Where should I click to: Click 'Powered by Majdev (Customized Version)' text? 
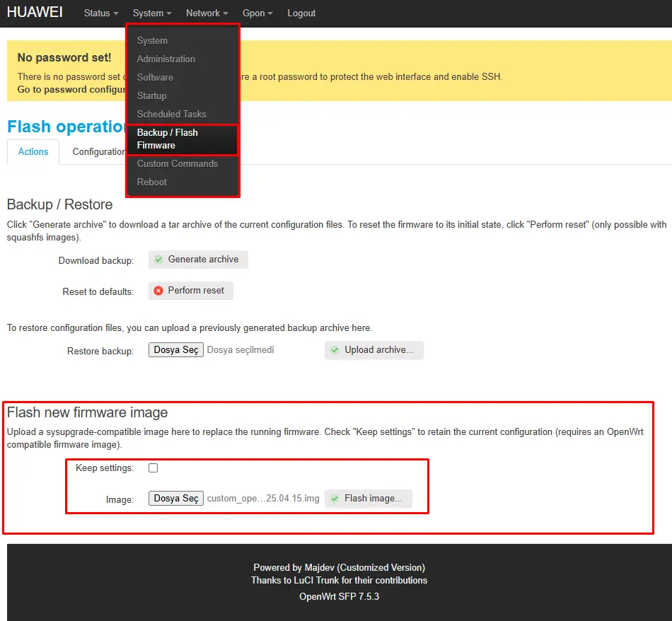pyautogui.click(x=339, y=567)
